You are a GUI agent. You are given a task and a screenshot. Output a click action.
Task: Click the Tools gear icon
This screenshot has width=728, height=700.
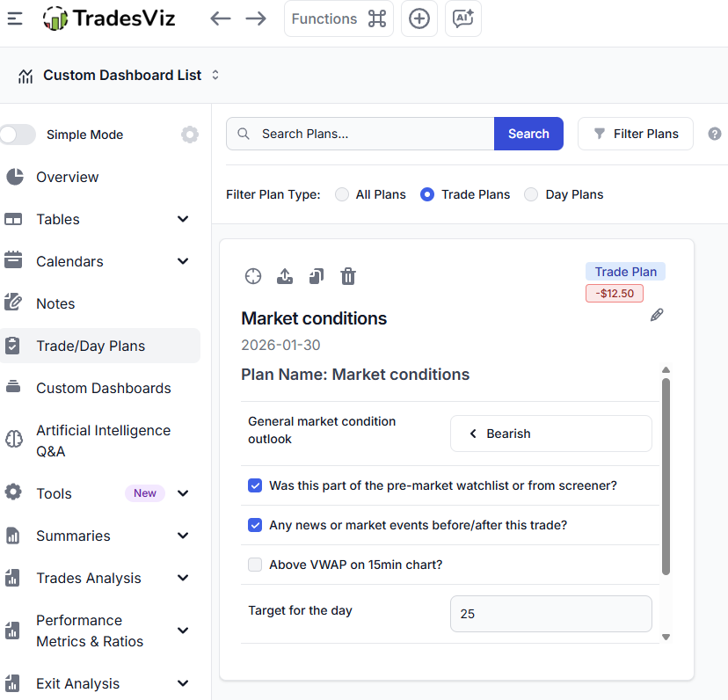click(x=13, y=492)
